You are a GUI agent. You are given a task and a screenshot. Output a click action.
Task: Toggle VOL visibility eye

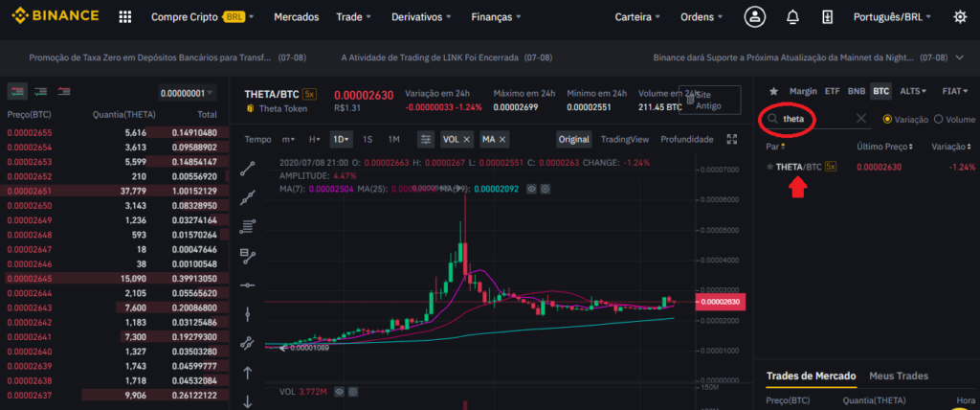click(339, 392)
